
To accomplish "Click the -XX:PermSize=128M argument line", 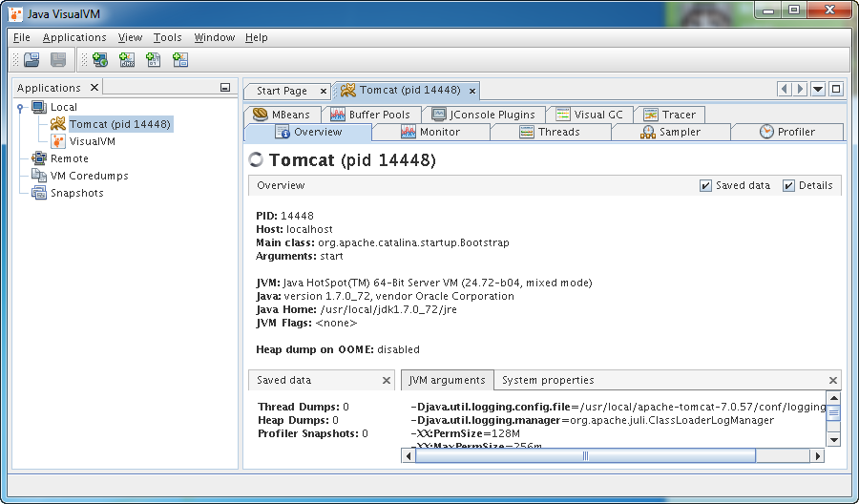I will (x=465, y=434).
